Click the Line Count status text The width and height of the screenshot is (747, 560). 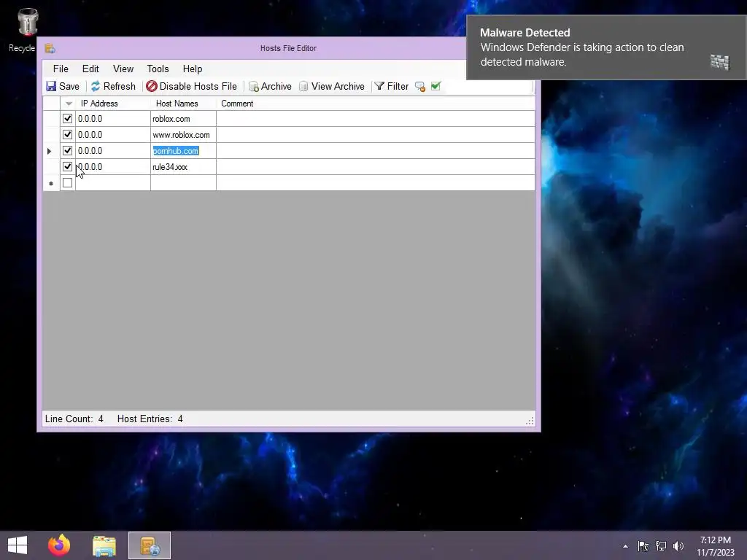tap(74, 419)
